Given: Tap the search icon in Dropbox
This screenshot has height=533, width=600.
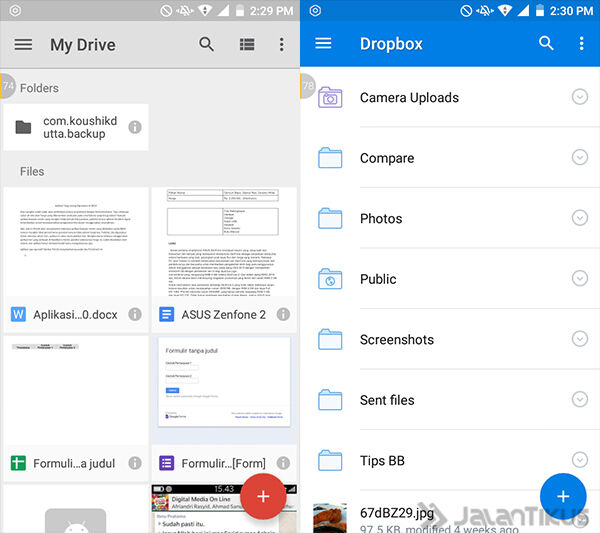Looking at the screenshot, I should (546, 43).
